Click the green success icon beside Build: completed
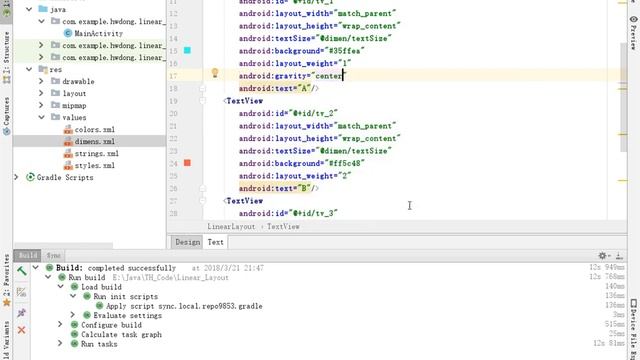The image size is (640, 360). pyautogui.click(x=49, y=268)
